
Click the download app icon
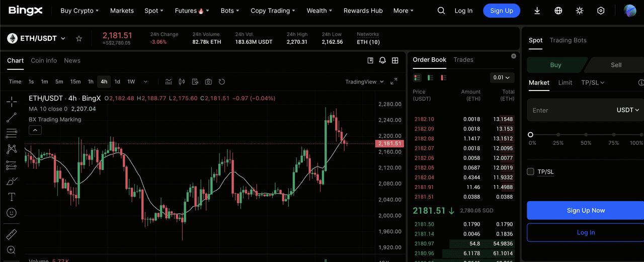click(x=537, y=11)
